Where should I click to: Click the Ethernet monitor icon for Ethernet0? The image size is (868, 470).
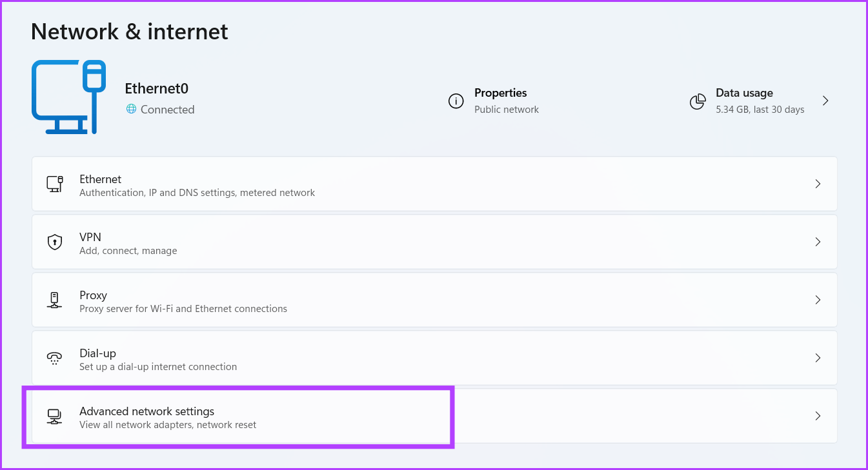point(68,97)
